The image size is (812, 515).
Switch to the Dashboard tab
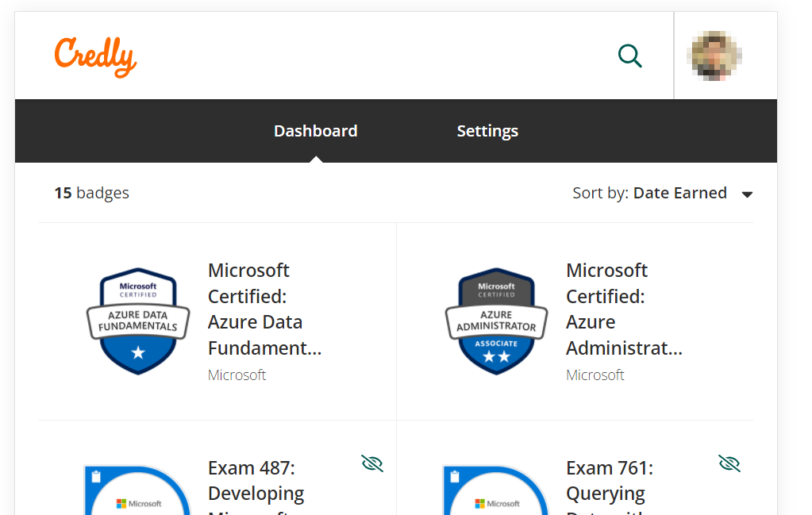(315, 131)
